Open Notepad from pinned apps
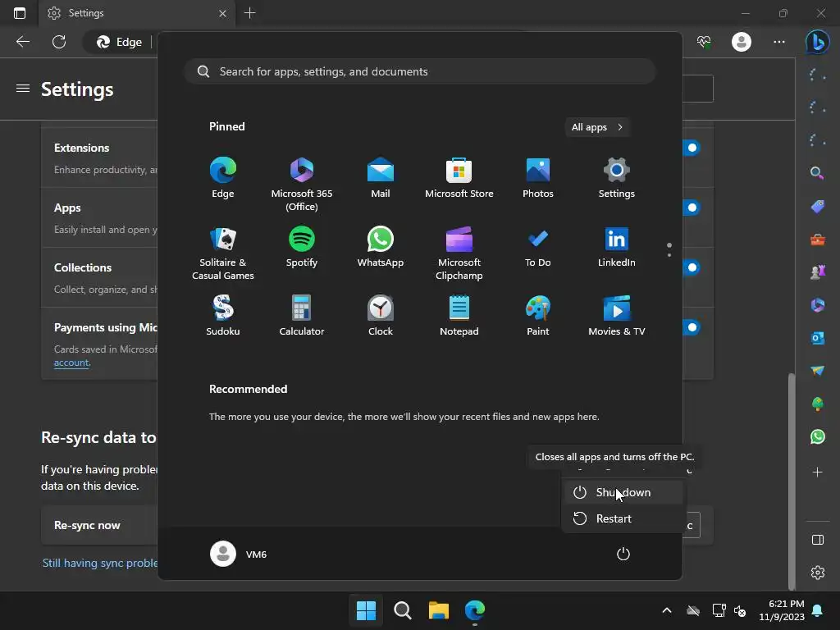 pyautogui.click(x=459, y=316)
